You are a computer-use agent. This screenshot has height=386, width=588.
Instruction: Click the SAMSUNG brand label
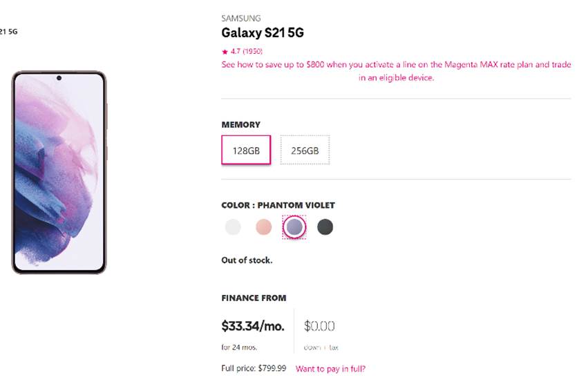click(241, 18)
